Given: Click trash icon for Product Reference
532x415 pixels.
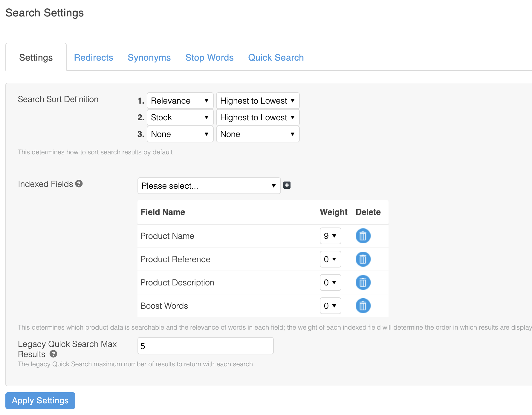Looking at the screenshot, I should click(x=363, y=259).
